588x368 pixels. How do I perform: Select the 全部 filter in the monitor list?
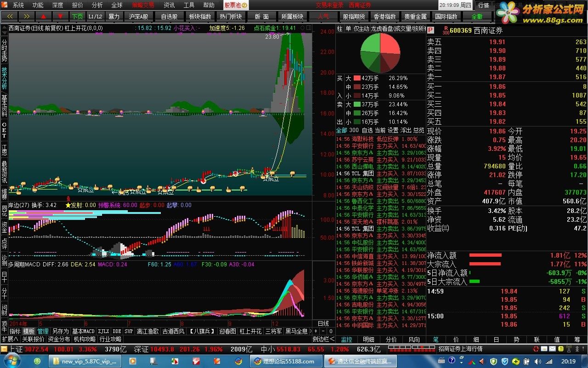coord(341,130)
